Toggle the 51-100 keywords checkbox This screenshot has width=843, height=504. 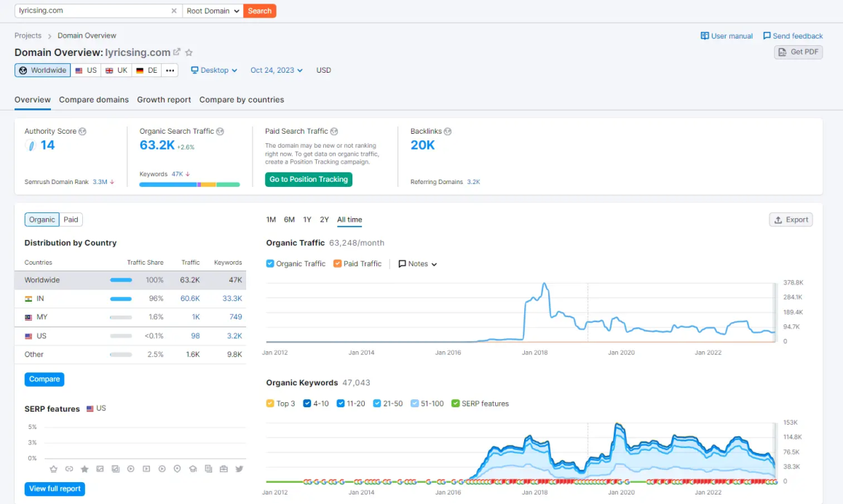(x=414, y=404)
